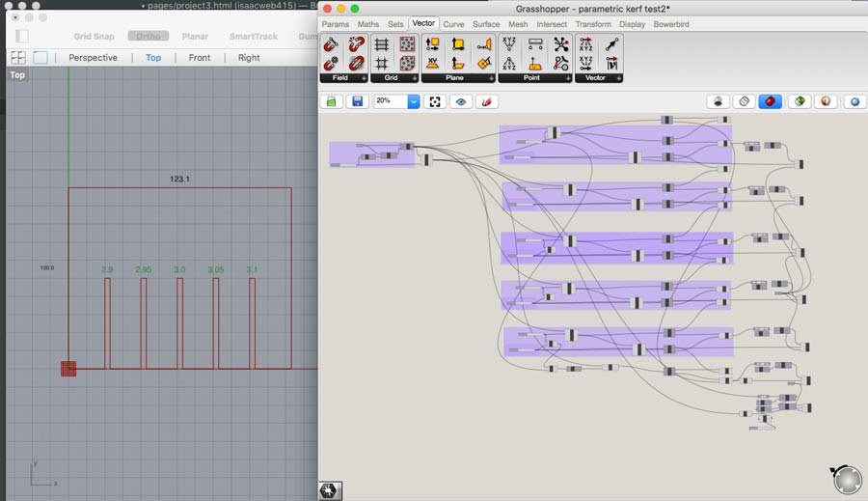Click the Save document floppy disk icon
868x501 pixels.
tap(357, 101)
